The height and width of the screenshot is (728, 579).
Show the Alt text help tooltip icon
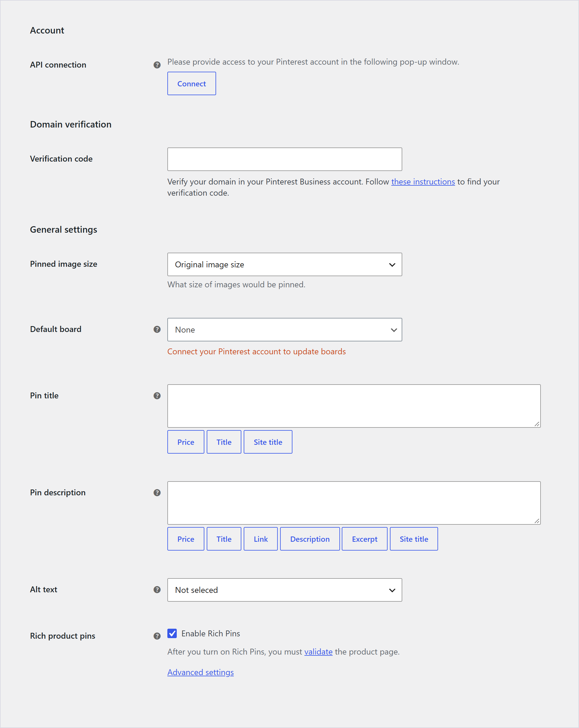(x=157, y=590)
